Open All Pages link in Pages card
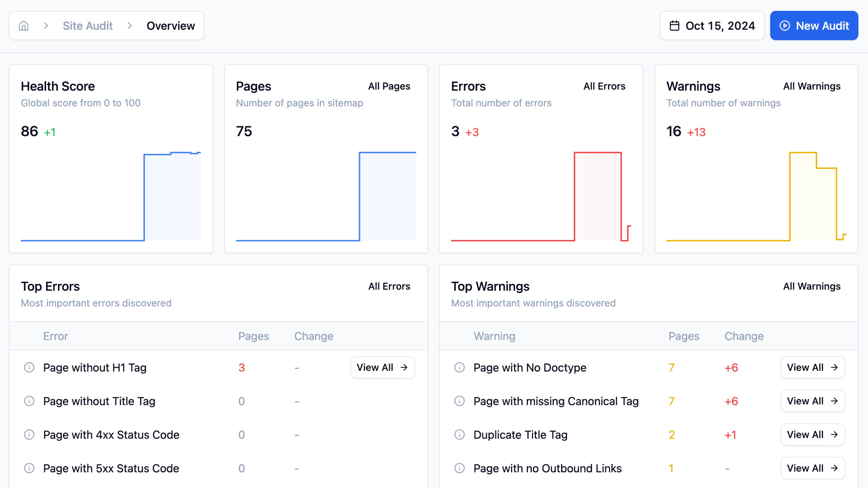 coord(389,86)
